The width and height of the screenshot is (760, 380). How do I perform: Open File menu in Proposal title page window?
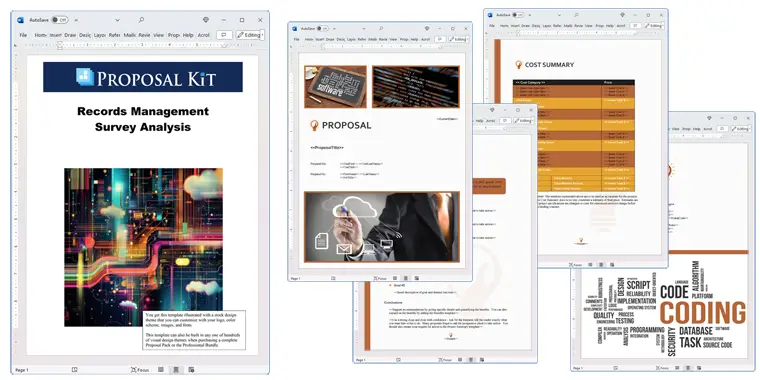point(296,39)
